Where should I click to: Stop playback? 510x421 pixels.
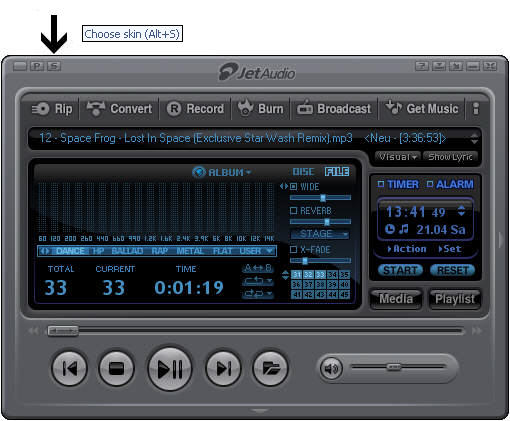click(x=116, y=369)
